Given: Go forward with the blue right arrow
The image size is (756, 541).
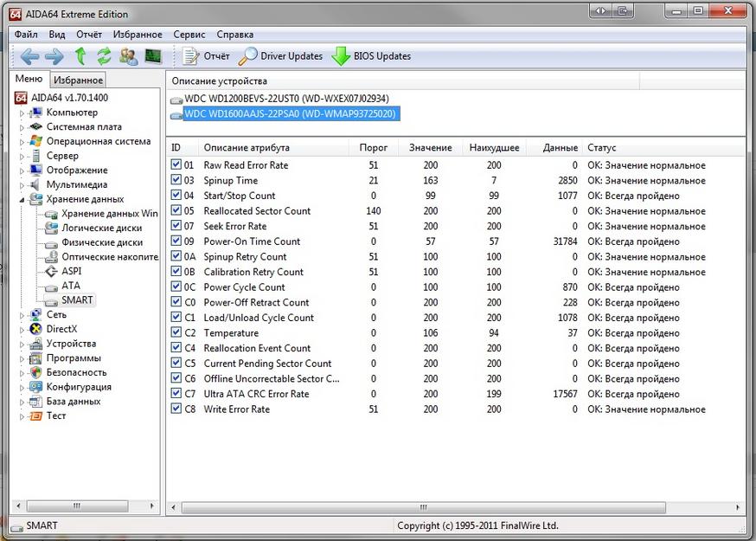Looking at the screenshot, I should pos(54,56).
